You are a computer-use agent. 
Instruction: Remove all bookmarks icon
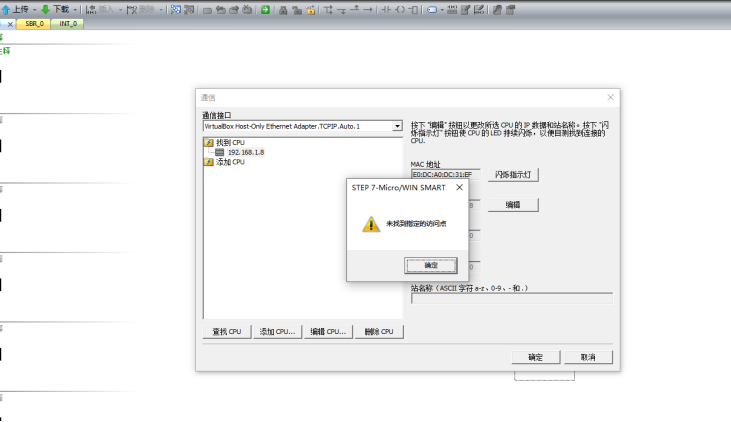point(248,10)
